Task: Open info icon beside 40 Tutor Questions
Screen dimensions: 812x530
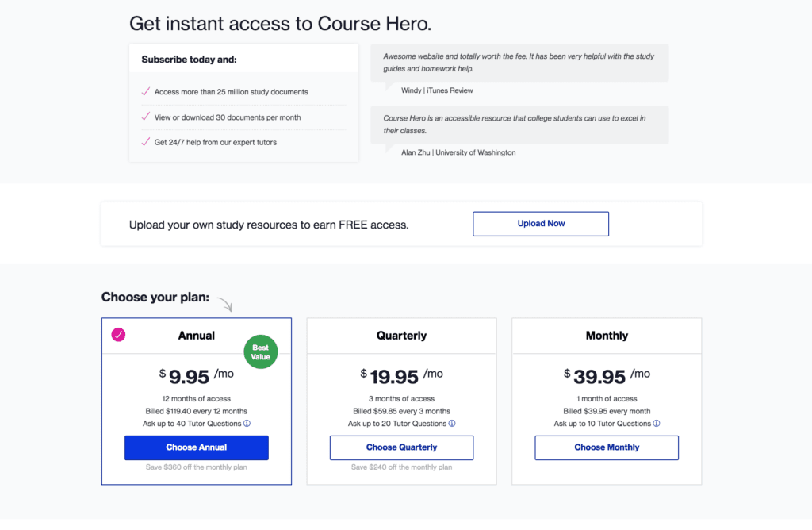Action: (247, 424)
